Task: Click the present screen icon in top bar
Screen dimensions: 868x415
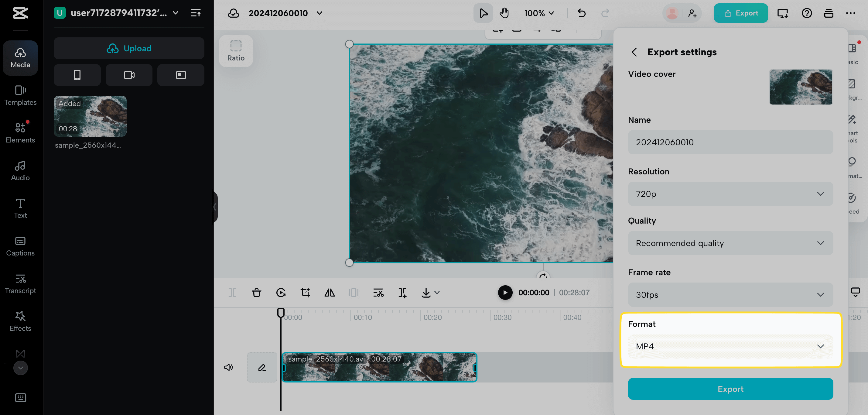Action: pos(783,13)
